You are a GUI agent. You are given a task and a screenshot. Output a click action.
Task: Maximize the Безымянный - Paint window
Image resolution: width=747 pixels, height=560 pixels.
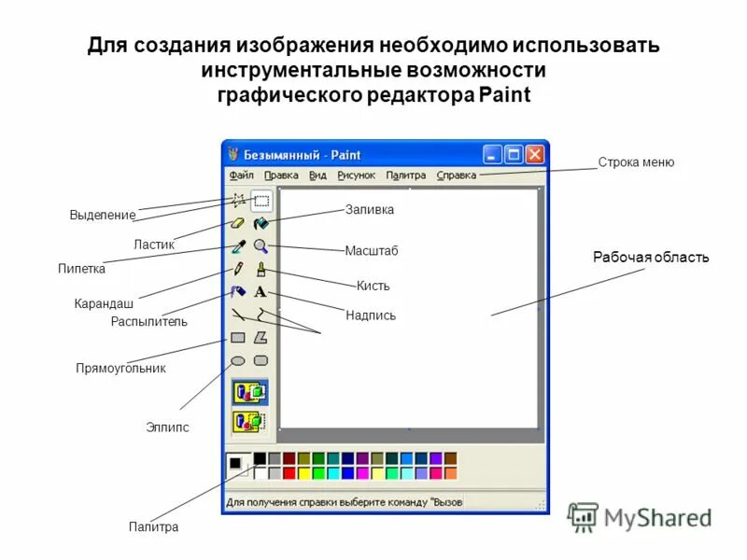[x=514, y=155]
